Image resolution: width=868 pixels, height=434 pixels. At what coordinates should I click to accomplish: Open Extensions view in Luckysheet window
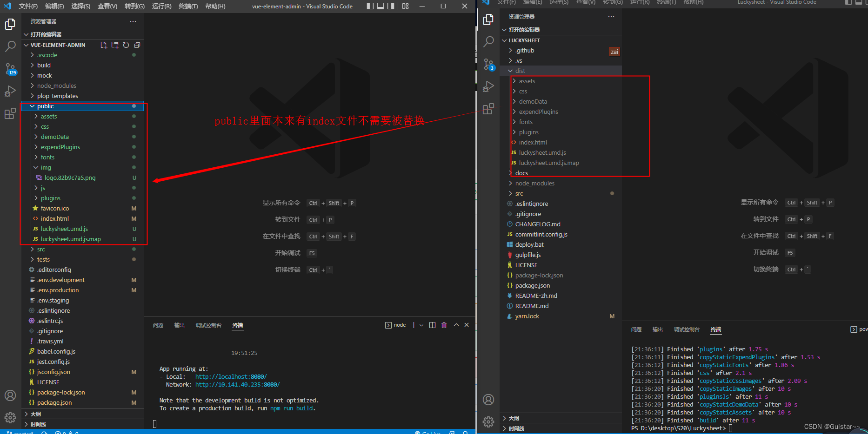point(488,109)
